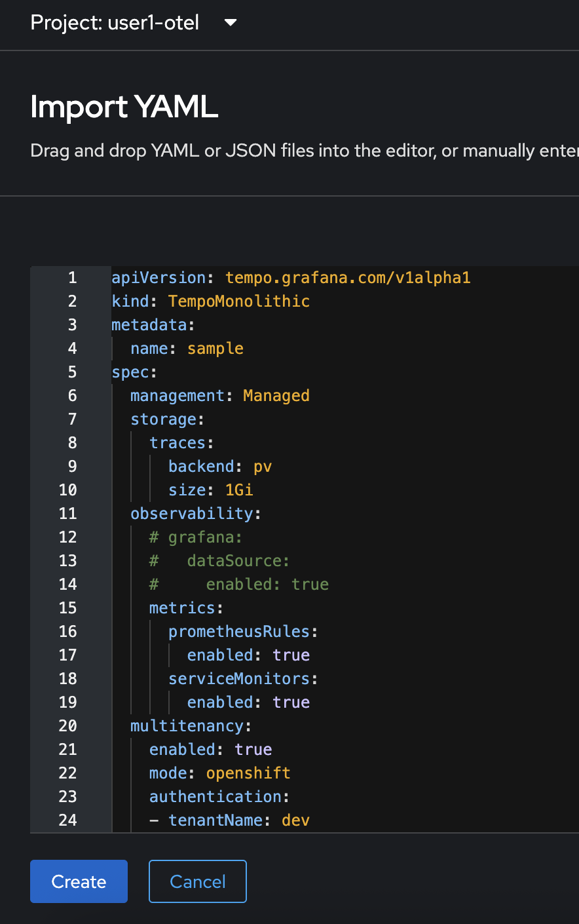
Task: Click the mode value openshift
Action: pyautogui.click(x=248, y=773)
